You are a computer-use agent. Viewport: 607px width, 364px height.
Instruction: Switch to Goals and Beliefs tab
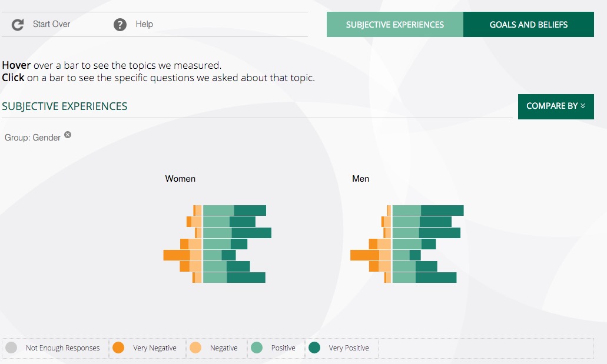click(529, 24)
